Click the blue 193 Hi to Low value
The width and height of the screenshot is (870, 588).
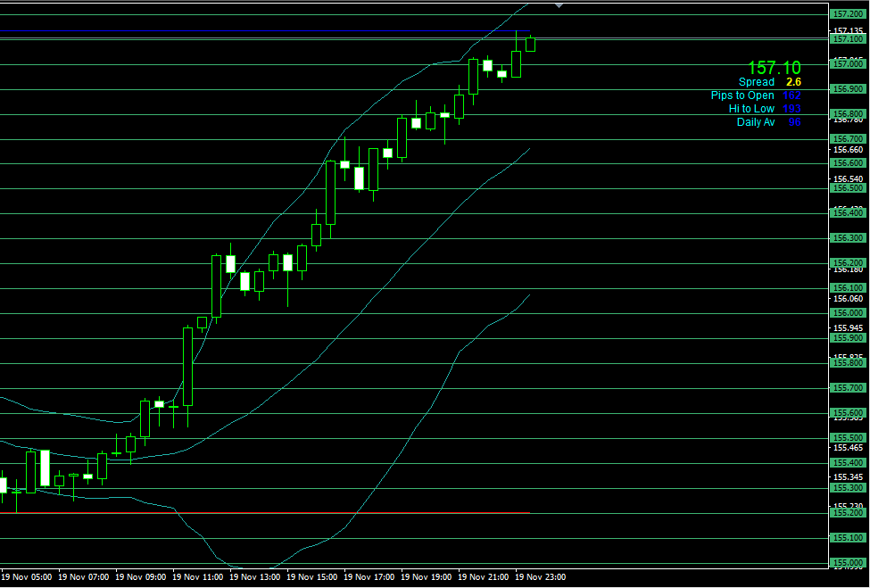click(791, 109)
